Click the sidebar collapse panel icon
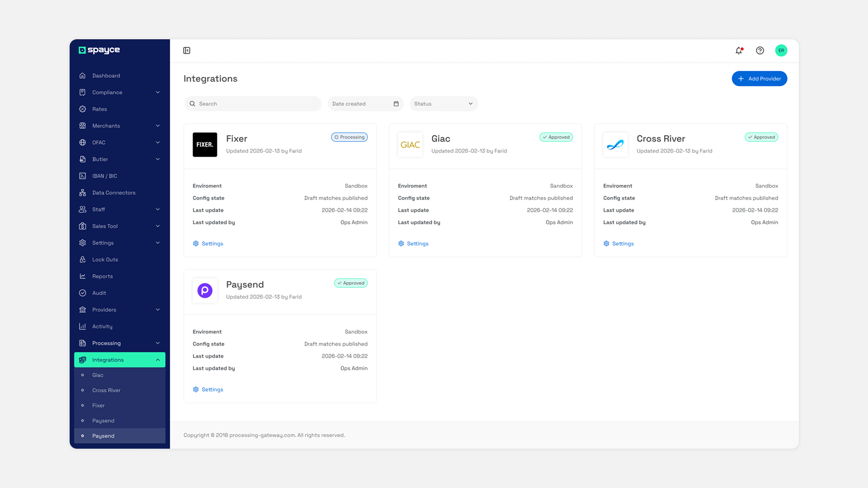The width and height of the screenshot is (868, 488). coord(187,51)
